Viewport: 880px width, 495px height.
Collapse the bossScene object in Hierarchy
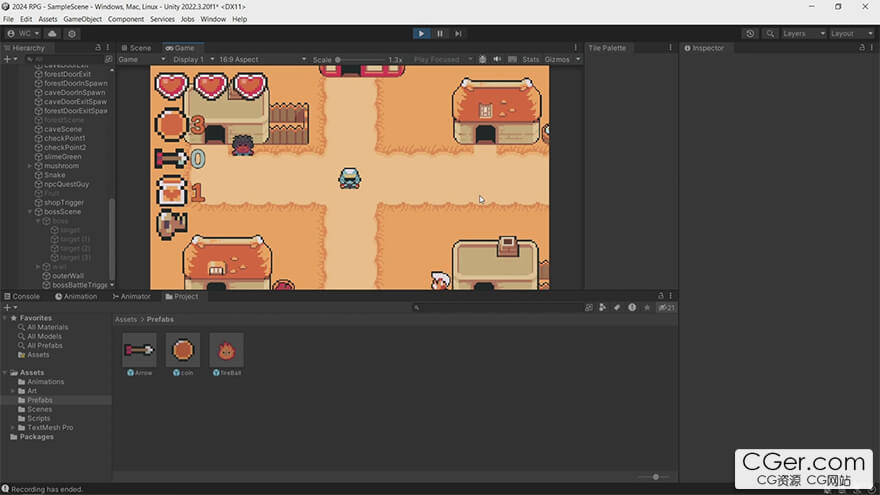click(30, 212)
